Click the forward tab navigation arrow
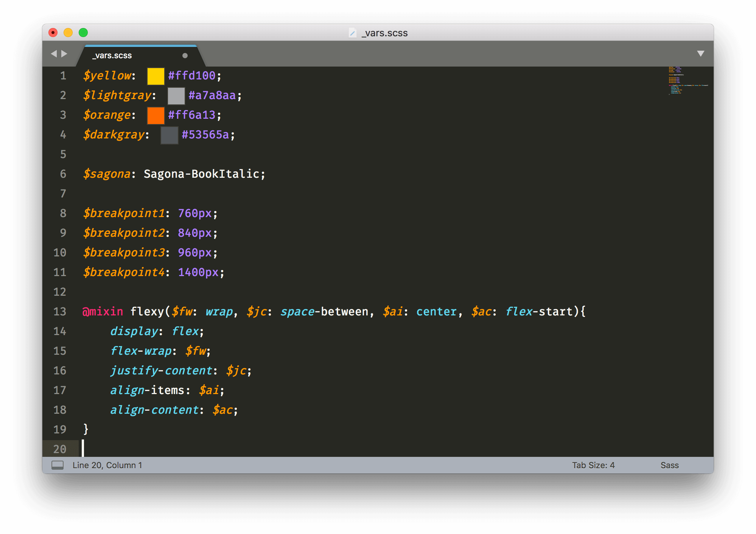 tap(64, 54)
